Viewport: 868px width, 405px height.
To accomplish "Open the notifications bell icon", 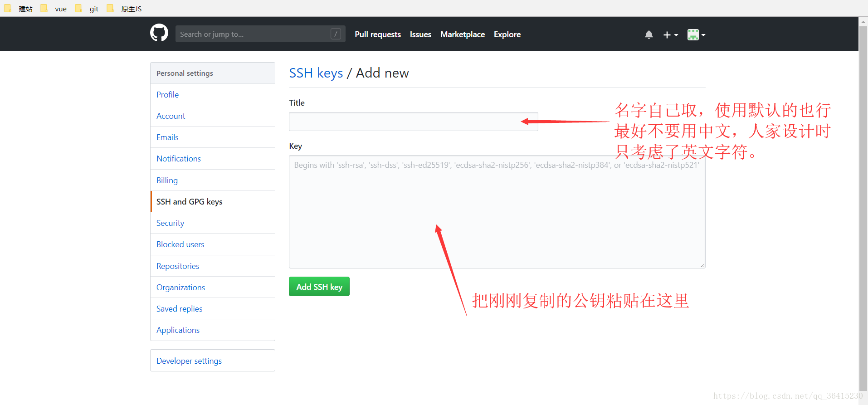I will 649,35.
